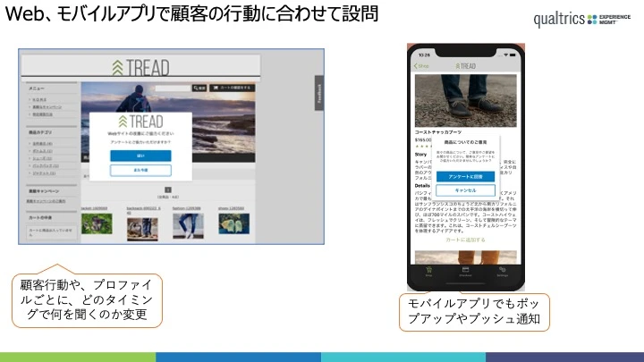Tap キャンセル button on mobile popup
Viewport: 644px width, 362px height.
tap(465, 191)
